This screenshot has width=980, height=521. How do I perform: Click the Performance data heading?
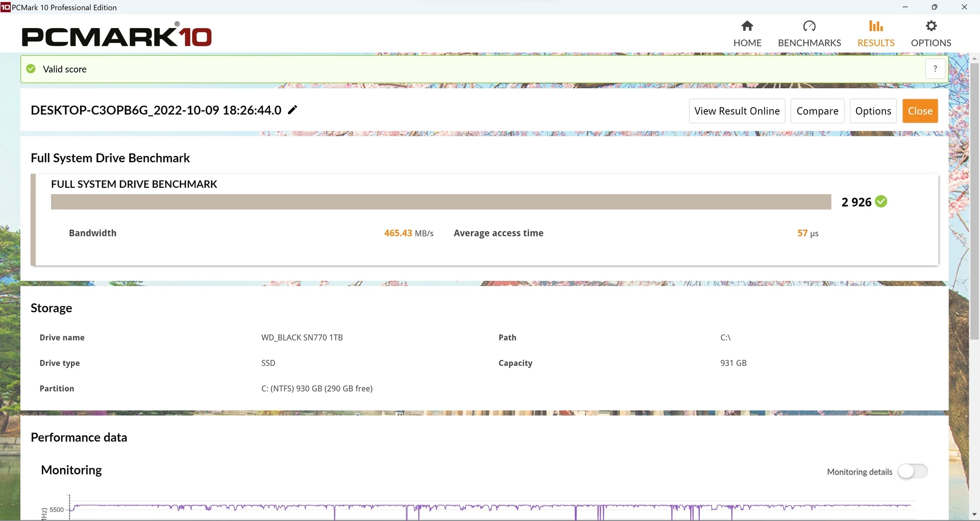click(79, 437)
